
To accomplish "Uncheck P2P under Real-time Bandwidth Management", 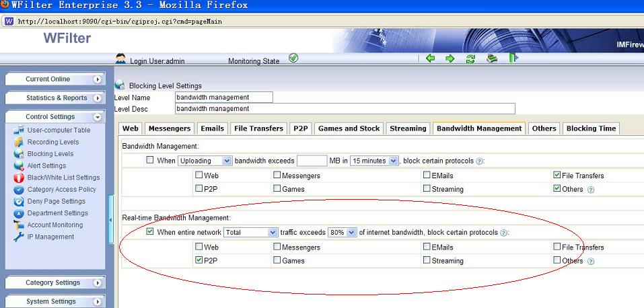I will (199, 260).
